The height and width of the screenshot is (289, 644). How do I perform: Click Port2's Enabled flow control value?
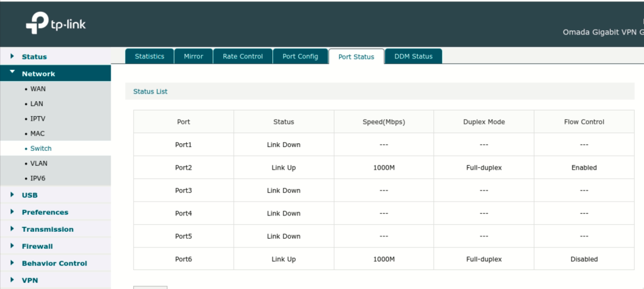(x=584, y=168)
